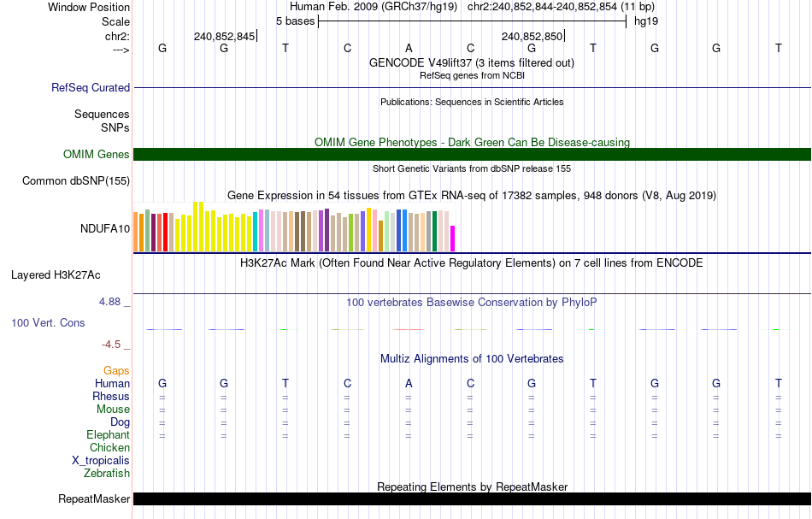Click the 'Scale' ruler label
This screenshot has width=812, height=519.
[116, 21]
